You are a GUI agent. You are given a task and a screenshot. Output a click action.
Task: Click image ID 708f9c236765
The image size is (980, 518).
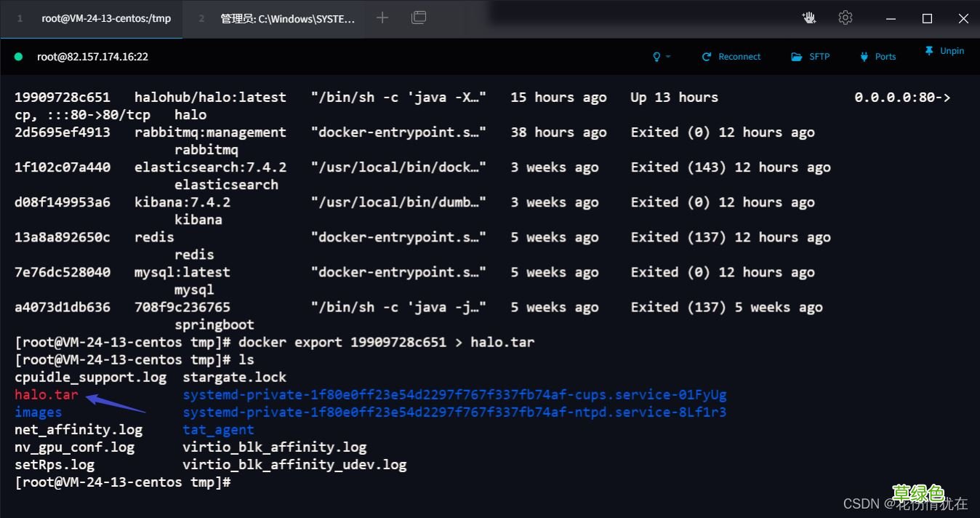pos(182,307)
